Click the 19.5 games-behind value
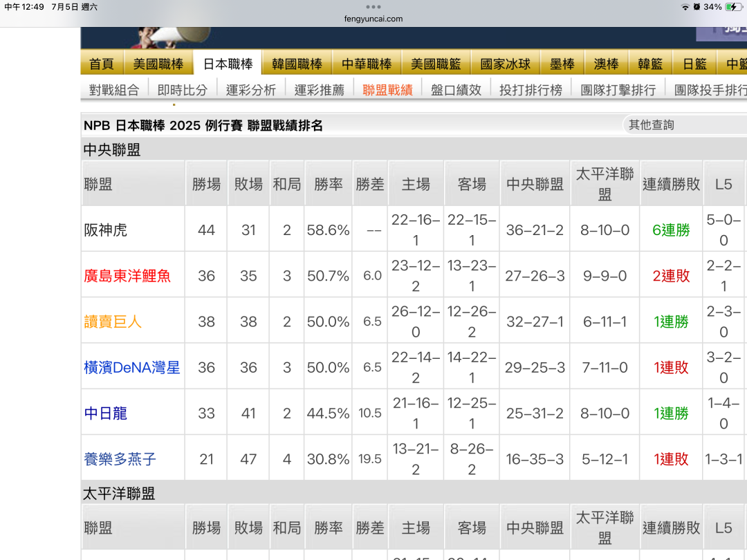 (x=369, y=459)
